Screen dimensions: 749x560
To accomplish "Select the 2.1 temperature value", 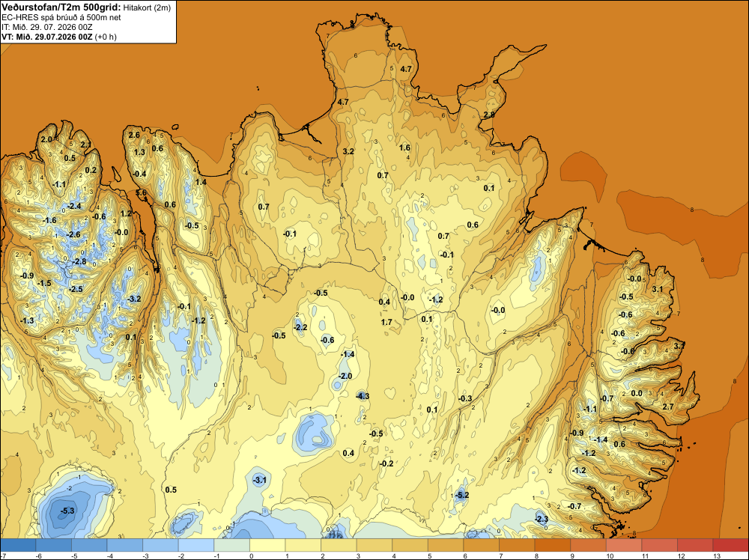I will pos(85,144).
